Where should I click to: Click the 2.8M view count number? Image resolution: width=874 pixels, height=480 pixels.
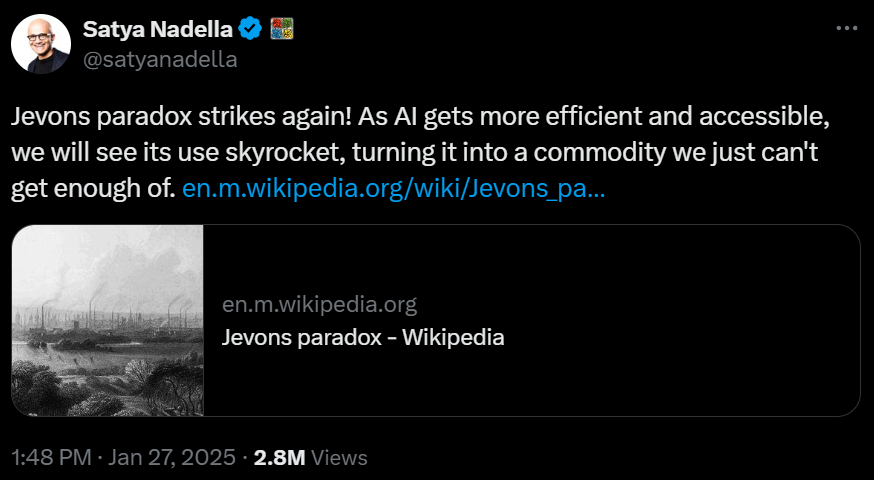(280, 457)
